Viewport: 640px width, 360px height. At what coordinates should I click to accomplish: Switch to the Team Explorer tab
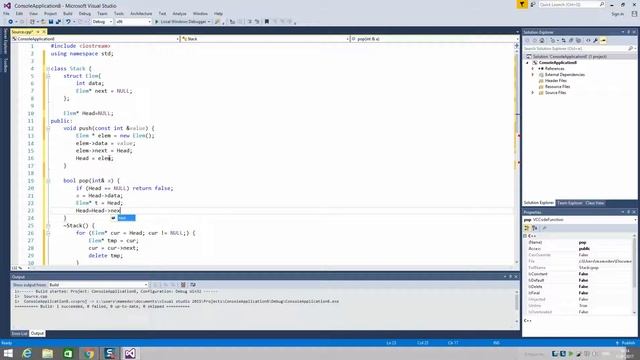(x=570, y=203)
